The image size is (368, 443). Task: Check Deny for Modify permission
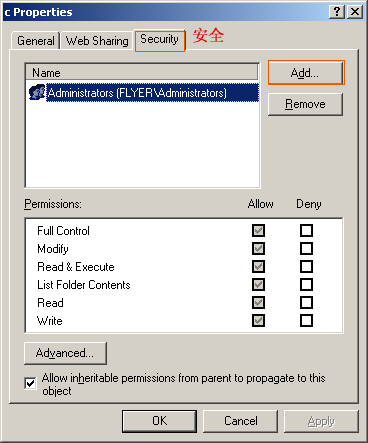(306, 248)
